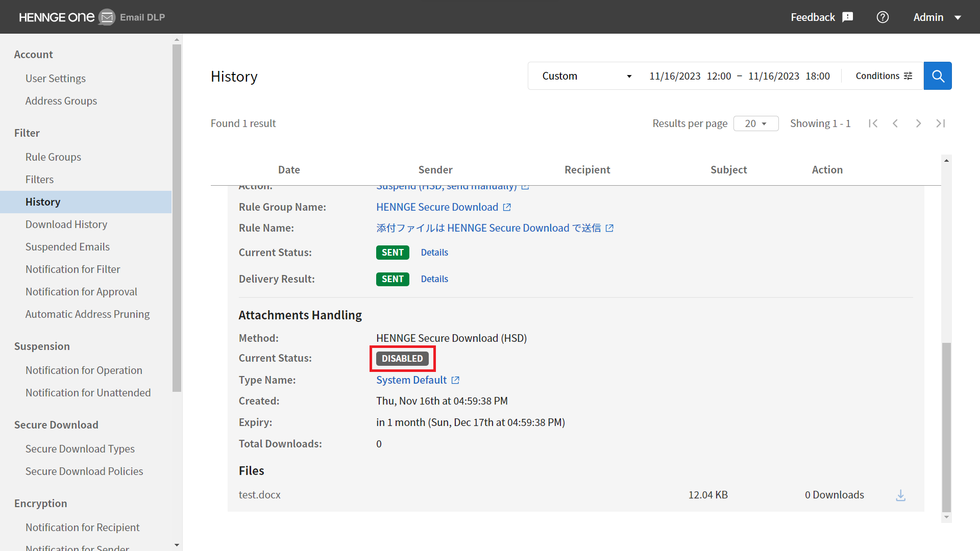Screen dimensions: 980x551
Task: Go to previous results page arrow
Action: (x=895, y=123)
